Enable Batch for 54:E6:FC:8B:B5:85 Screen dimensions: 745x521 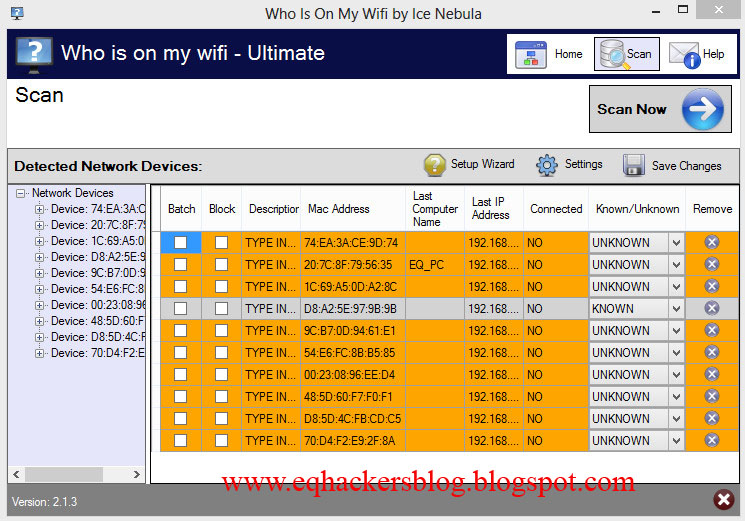[x=180, y=352]
